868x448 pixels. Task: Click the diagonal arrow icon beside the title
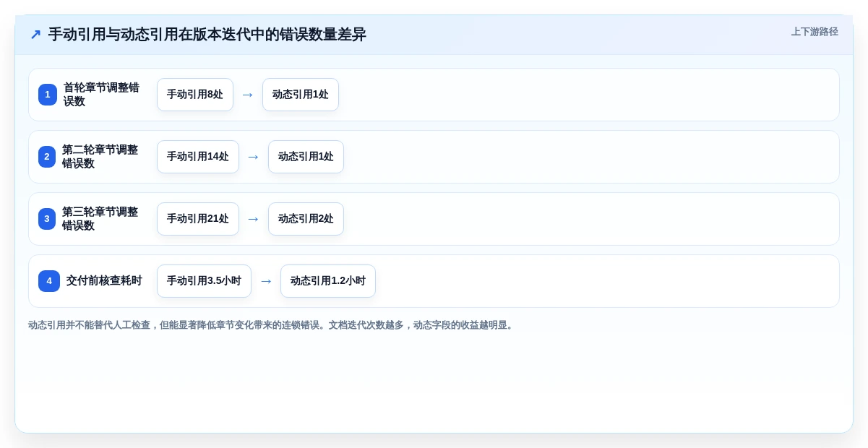tap(35, 35)
